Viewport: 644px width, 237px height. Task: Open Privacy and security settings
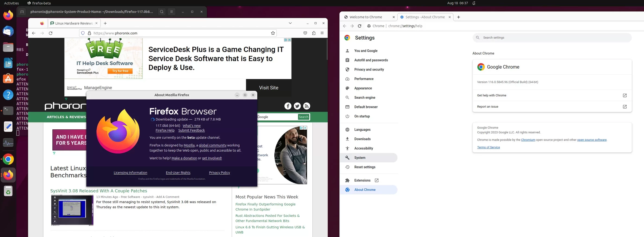(369, 69)
